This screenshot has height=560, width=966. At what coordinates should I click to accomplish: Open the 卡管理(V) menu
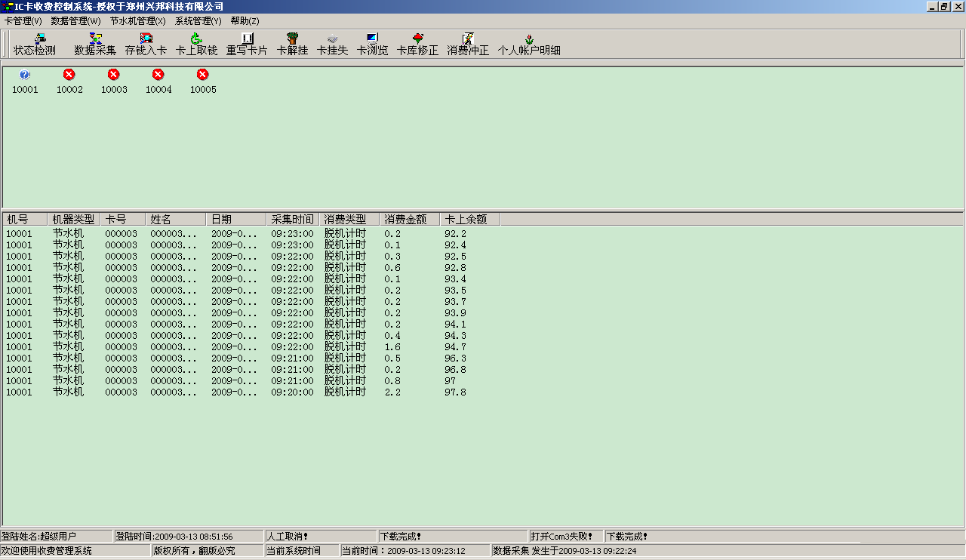pos(23,21)
